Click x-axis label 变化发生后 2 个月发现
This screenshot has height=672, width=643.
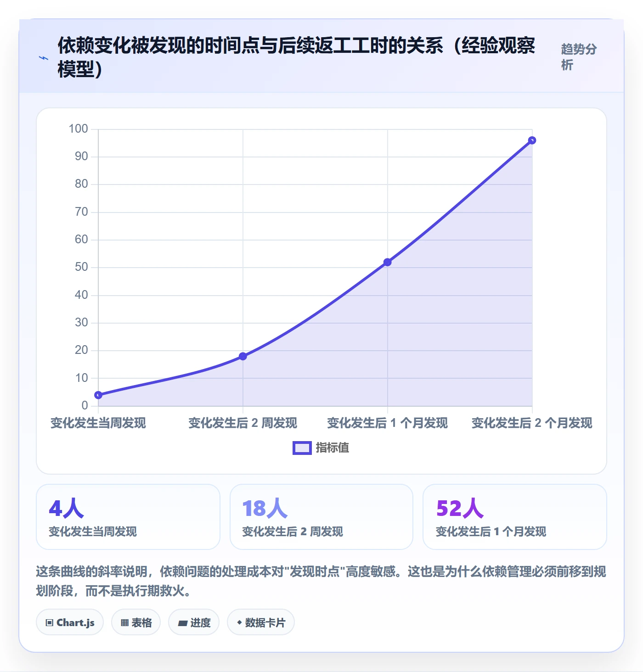[x=532, y=423]
